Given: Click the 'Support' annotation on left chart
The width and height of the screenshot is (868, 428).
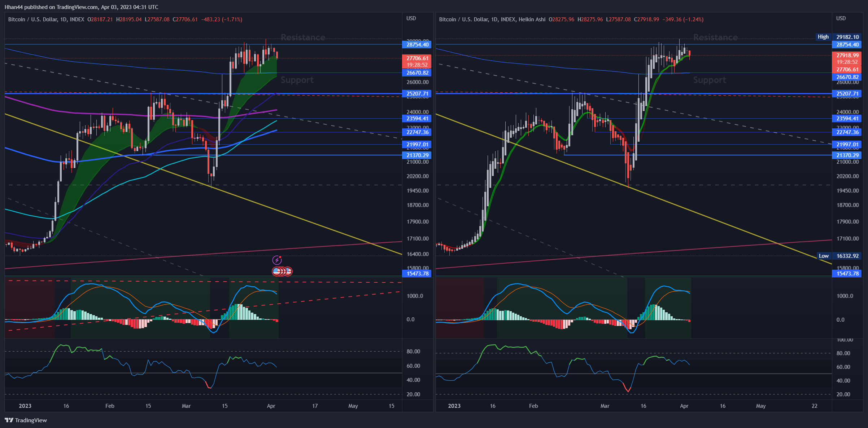Looking at the screenshot, I should click(x=297, y=80).
